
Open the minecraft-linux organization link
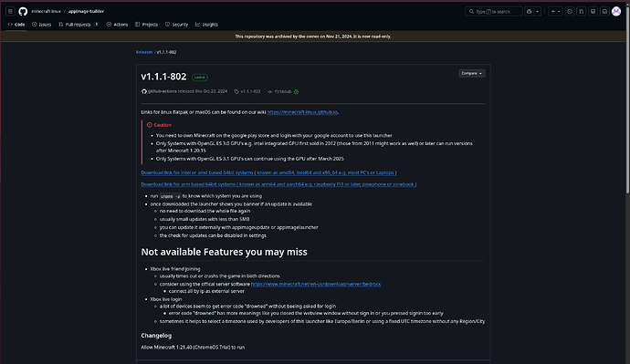coord(47,11)
